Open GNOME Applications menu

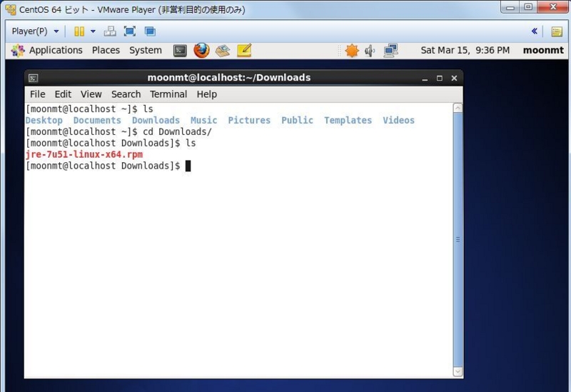(46, 50)
